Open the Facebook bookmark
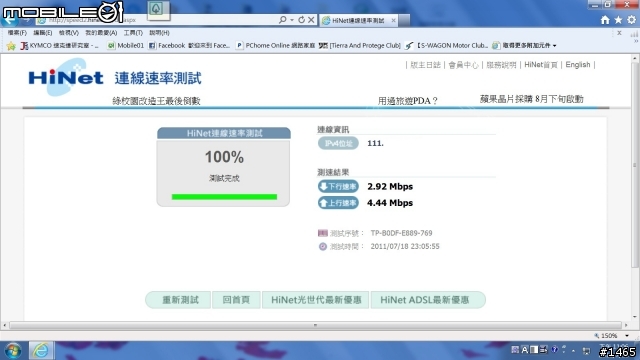This screenshot has width=640, height=360. (189, 46)
